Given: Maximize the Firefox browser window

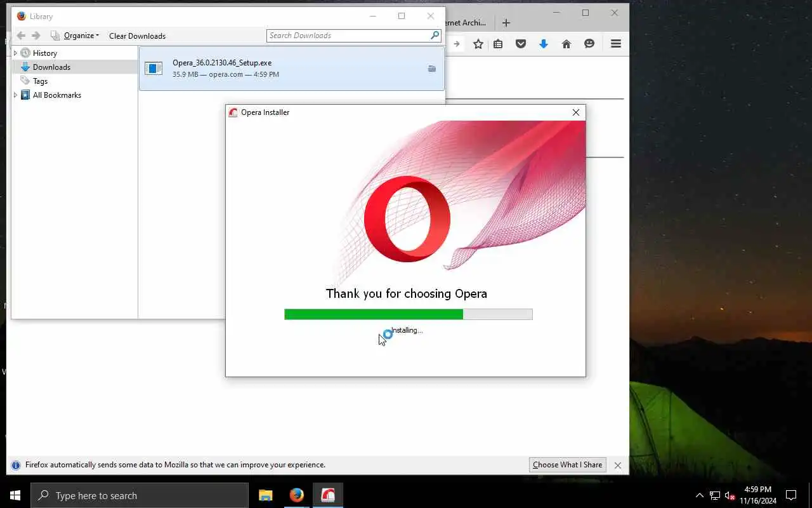Looking at the screenshot, I should (586, 13).
